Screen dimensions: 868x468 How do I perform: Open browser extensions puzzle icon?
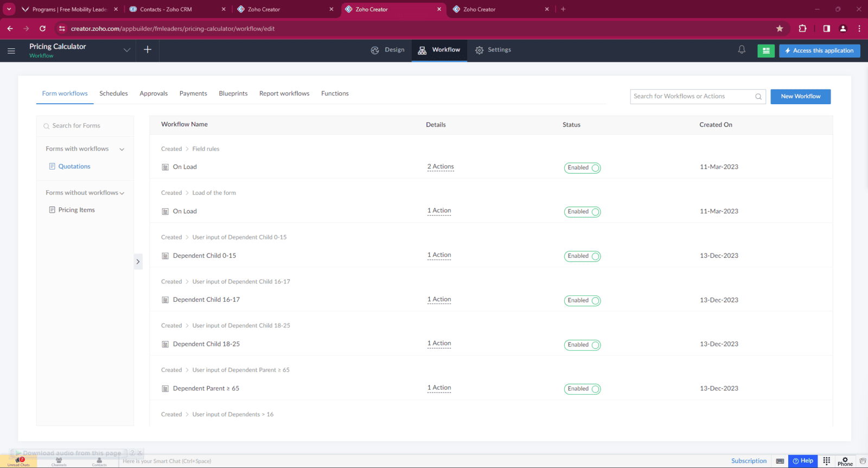[802, 29]
